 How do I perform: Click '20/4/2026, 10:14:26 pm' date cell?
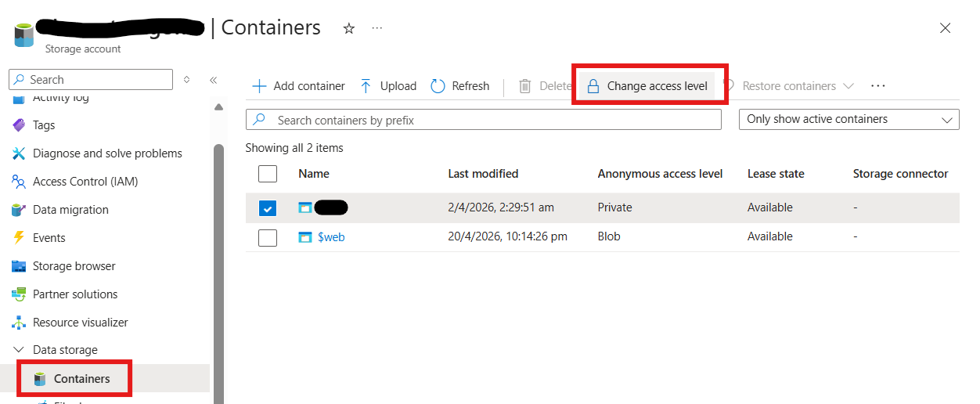(x=507, y=236)
